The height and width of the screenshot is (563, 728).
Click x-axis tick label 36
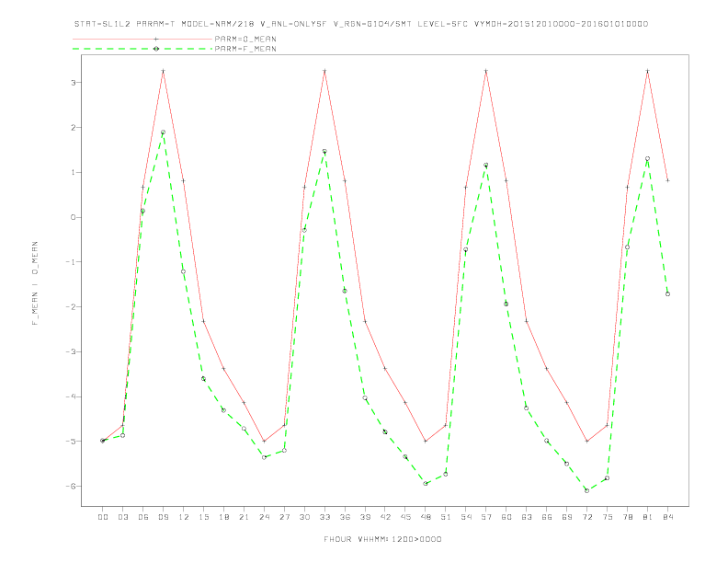[x=345, y=517]
